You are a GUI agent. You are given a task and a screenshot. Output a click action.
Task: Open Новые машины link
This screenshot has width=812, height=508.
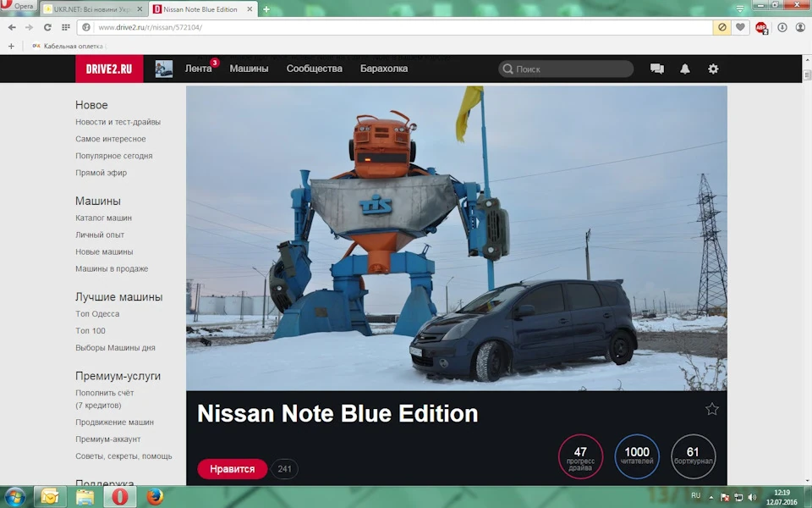pyautogui.click(x=104, y=252)
